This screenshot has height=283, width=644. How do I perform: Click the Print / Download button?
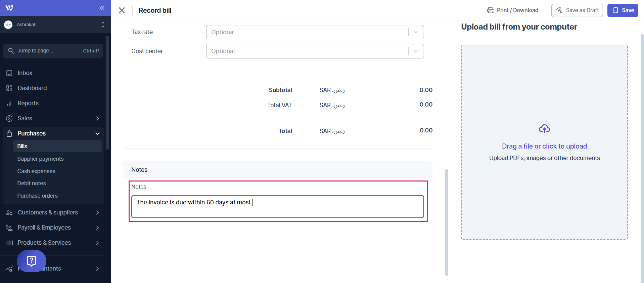[x=512, y=10]
